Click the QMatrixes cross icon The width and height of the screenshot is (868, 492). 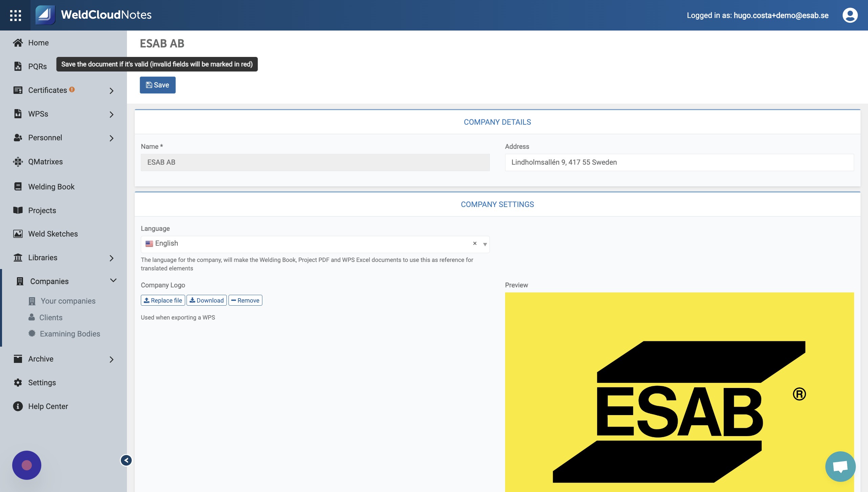pyautogui.click(x=18, y=162)
